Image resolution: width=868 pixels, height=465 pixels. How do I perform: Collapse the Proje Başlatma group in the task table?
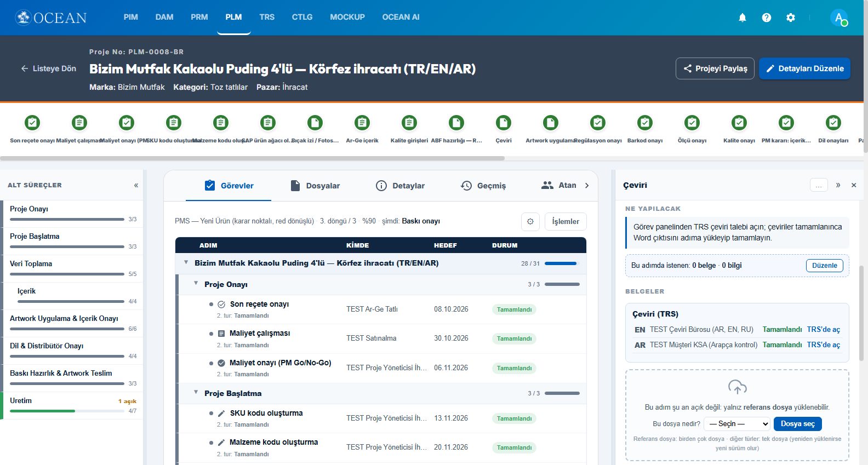196,392
